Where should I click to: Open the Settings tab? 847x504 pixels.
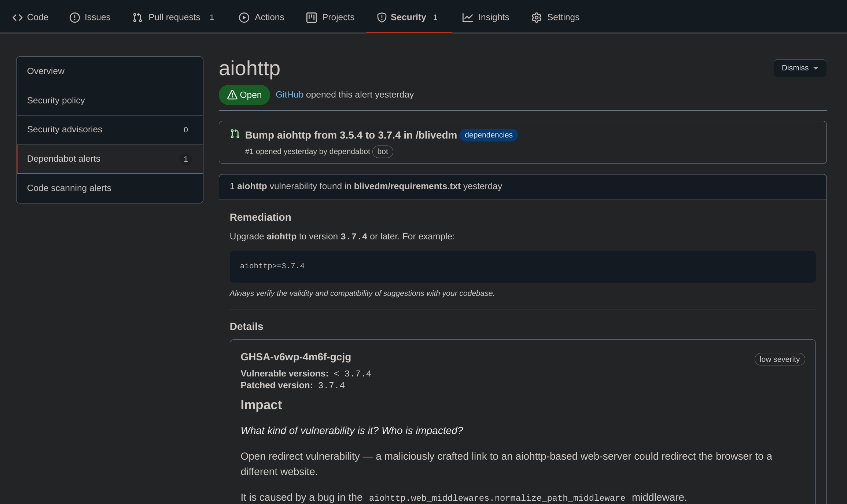coord(556,17)
